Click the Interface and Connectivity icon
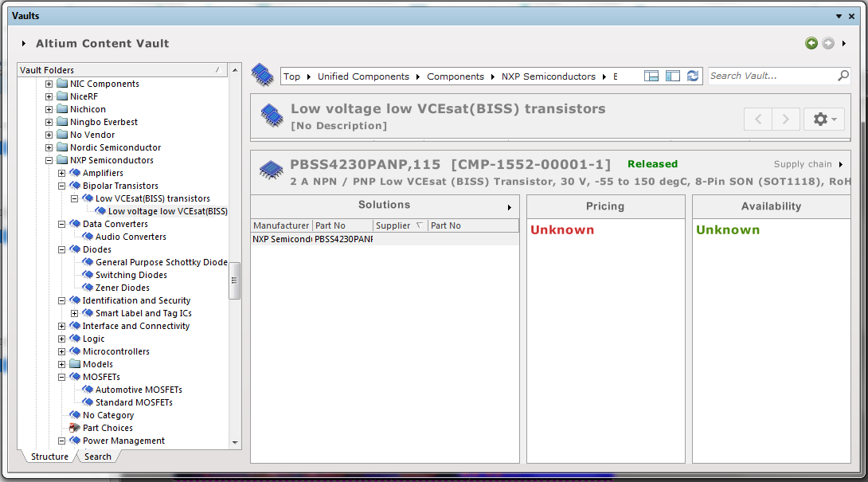 click(75, 326)
